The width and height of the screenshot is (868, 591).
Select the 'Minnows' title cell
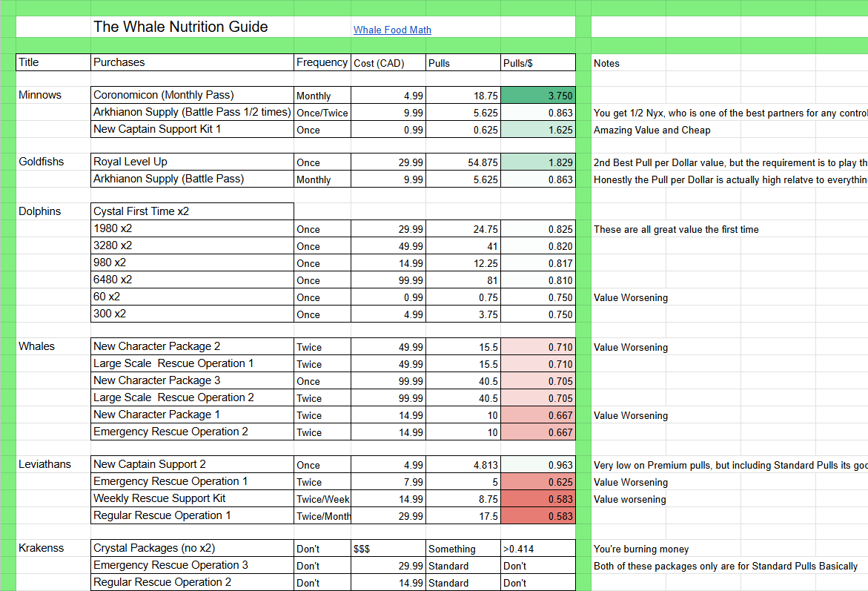pyautogui.click(x=53, y=95)
